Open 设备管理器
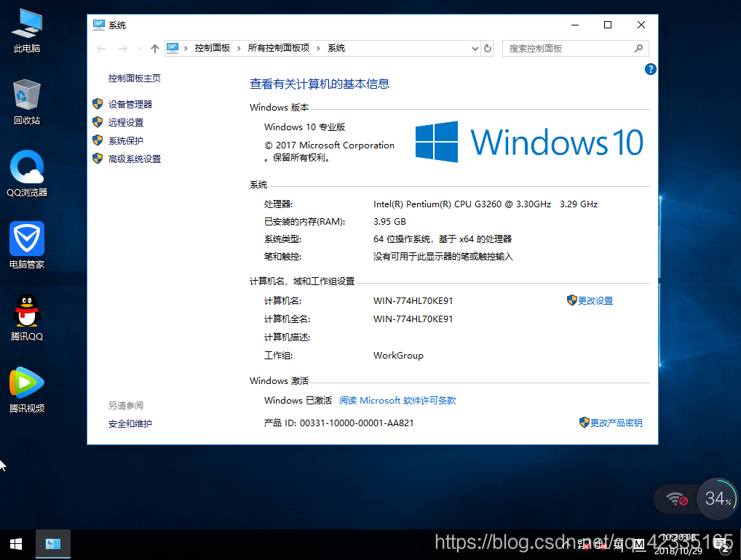 click(130, 104)
